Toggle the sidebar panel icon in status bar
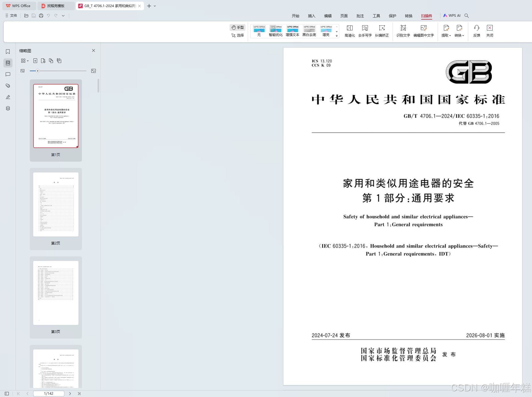The height and width of the screenshot is (397, 532). click(7, 394)
